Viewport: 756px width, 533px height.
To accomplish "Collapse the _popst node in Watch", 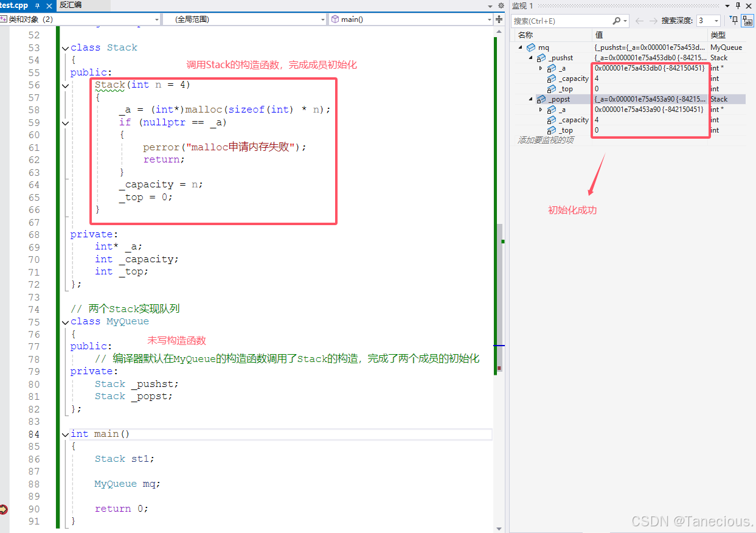I will [530, 99].
